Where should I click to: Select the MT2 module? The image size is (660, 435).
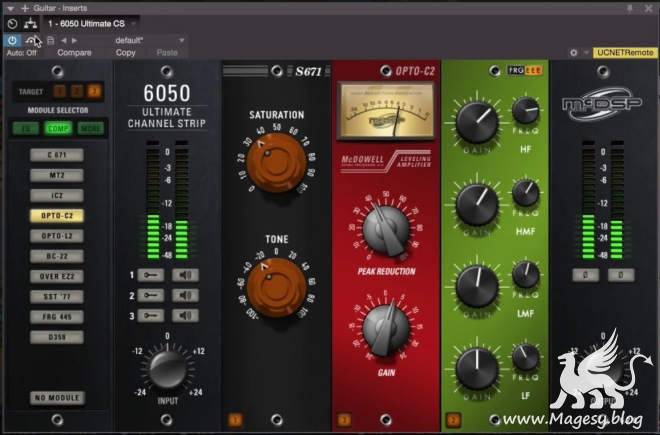(57, 175)
